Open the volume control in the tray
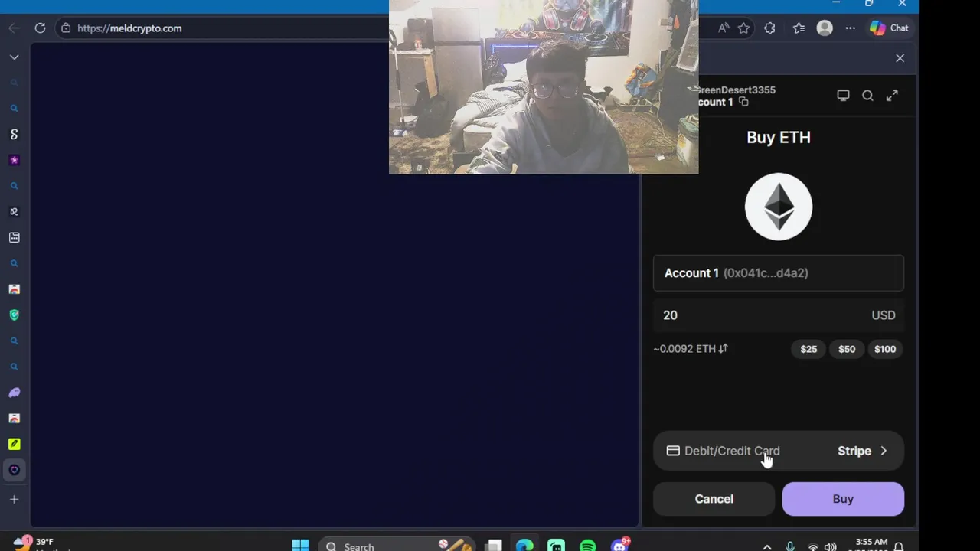Image resolution: width=980 pixels, height=551 pixels. click(830, 546)
